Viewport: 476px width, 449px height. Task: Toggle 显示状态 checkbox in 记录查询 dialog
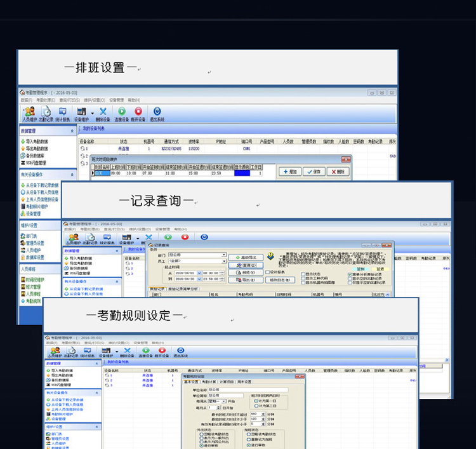303,274
